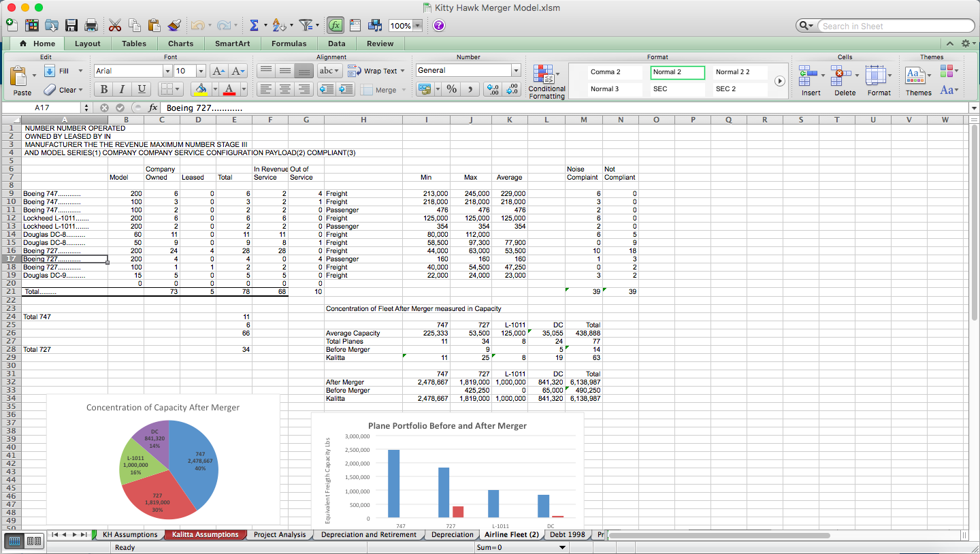This screenshot has width=980, height=554.
Task: Toggle bold formatting in the Font group
Action: 103,89
